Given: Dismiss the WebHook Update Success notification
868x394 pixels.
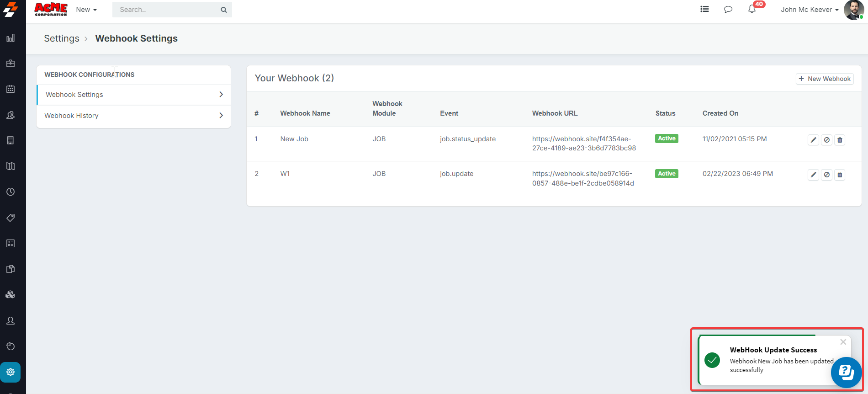Looking at the screenshot, I should (x=843, y=342).
